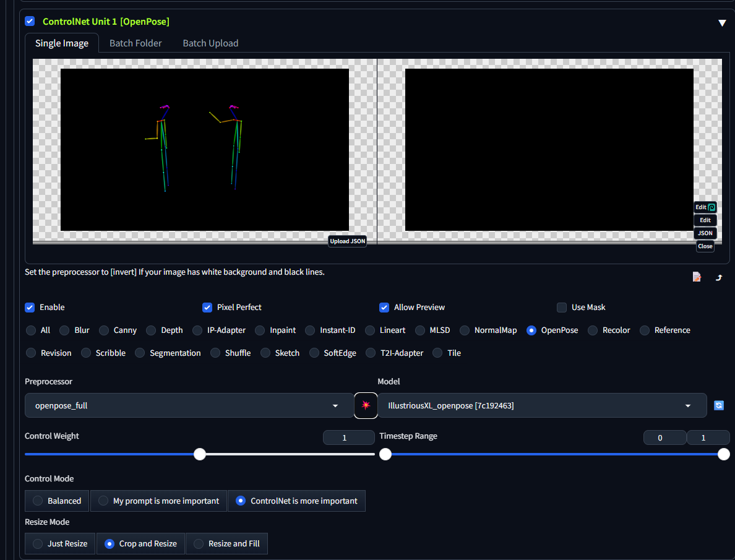
Task: Switch to the Single Image tab
Action: (x=62, y=43)
